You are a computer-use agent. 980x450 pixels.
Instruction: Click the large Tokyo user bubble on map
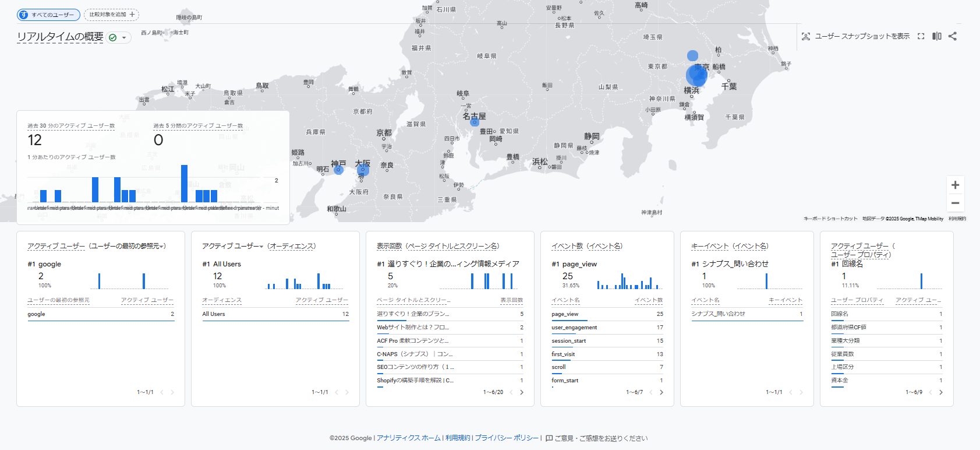click(696, 76)
